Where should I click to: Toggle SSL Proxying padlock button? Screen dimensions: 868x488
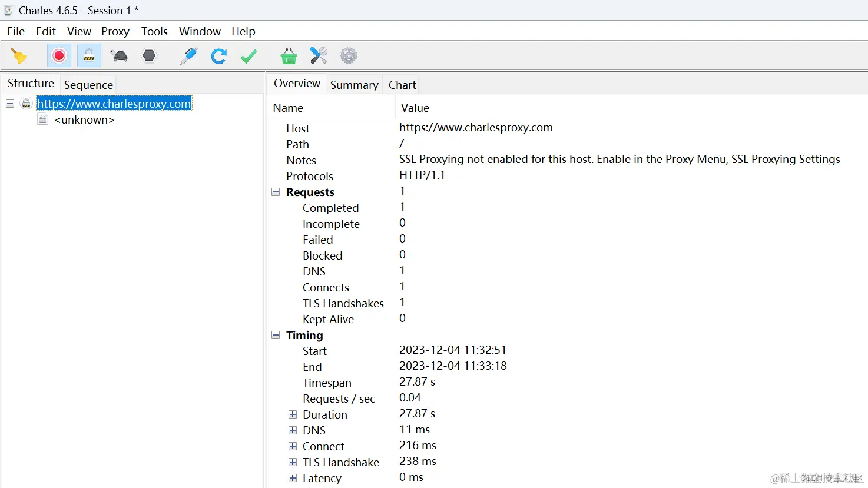click(x=89, y=56)
